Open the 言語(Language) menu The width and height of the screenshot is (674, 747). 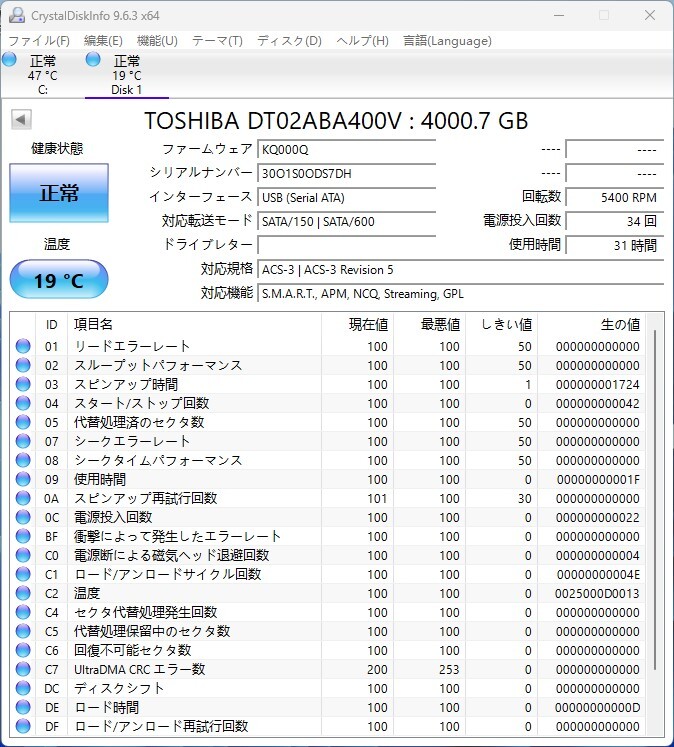[x=447, y=41]
